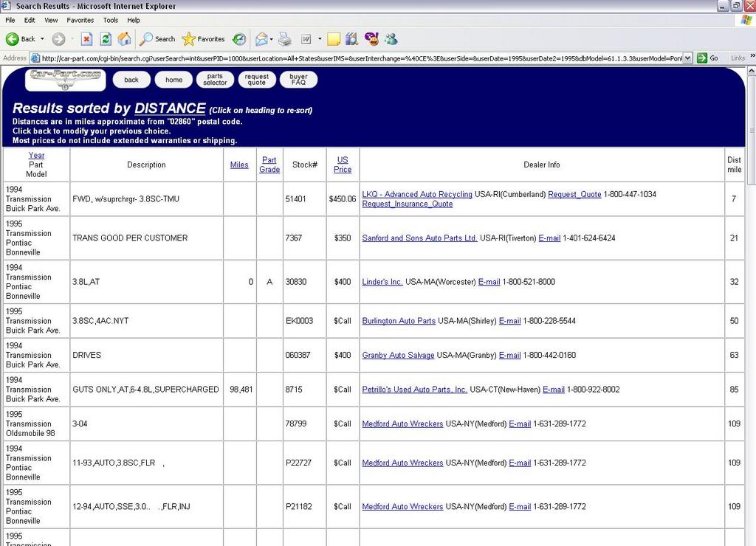Sort results by Miles heading
The width and height of the screenshot is (756, 546).
[239, 165]
